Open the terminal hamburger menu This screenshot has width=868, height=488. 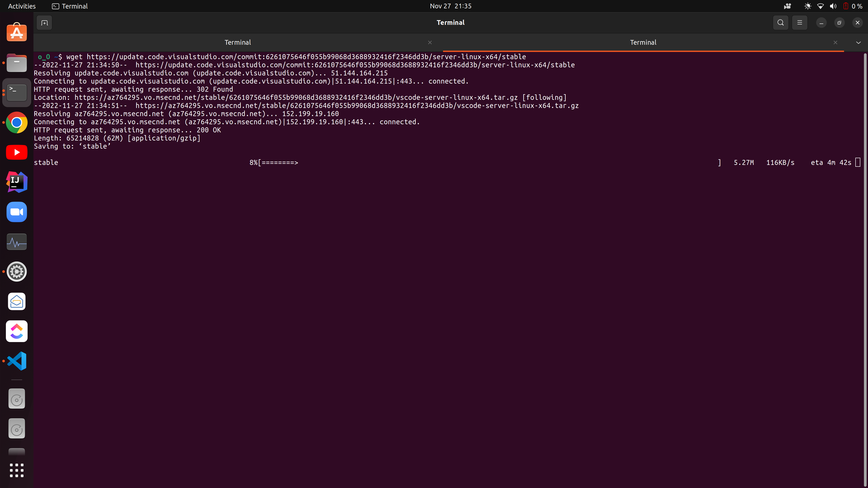(x=799, y=23)
